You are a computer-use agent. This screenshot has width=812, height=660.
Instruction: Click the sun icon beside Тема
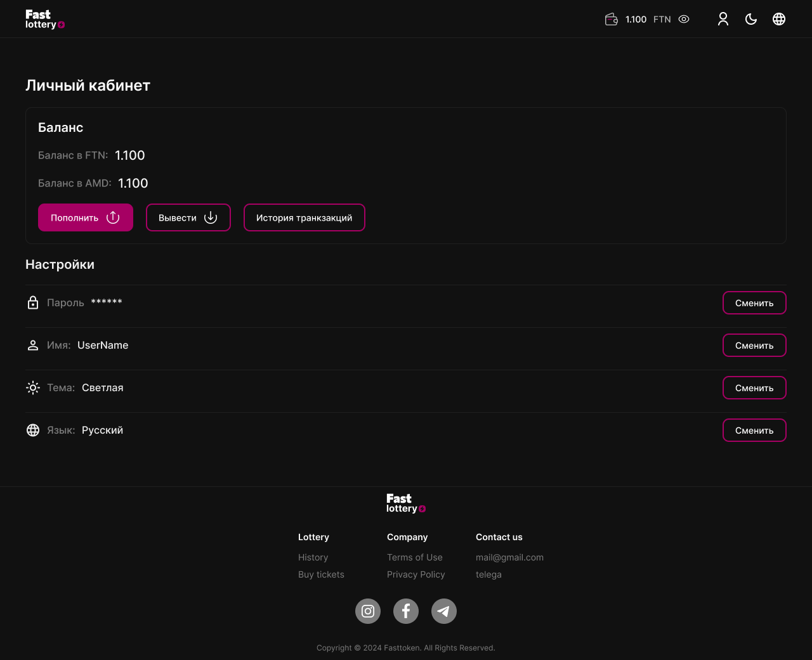pyautogui.click(x=33, y=387)
